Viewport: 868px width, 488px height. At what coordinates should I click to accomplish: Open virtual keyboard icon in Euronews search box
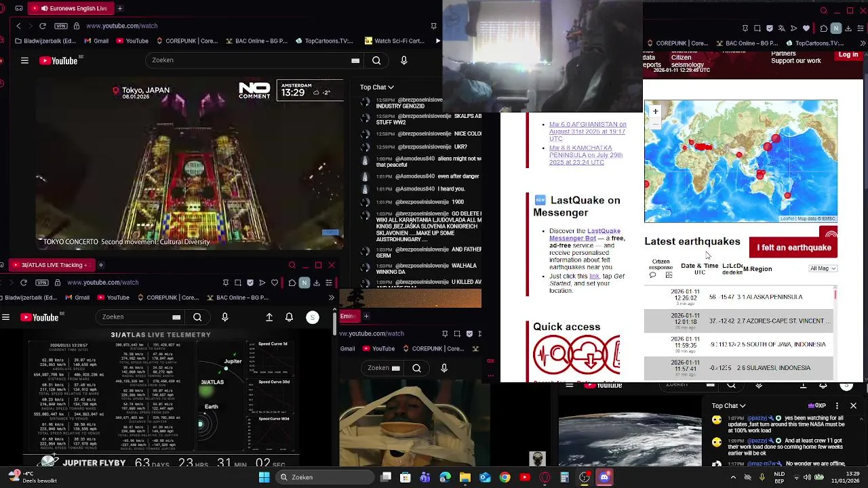coord(355,60)
